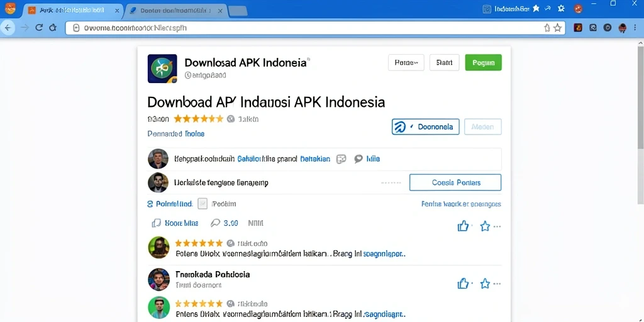This screenshot has height=322, width=644.
Task: Switch to the second 'Dopter' browser tab
Action: (176, 11)
